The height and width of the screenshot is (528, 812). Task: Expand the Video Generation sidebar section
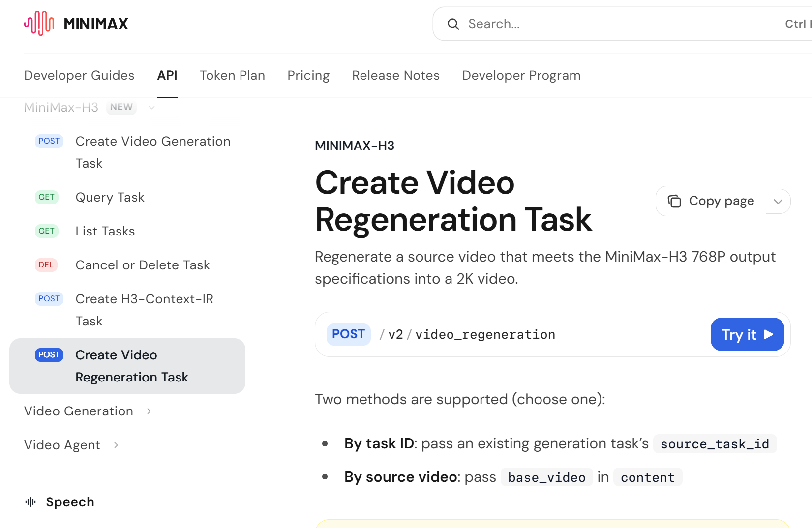click(x=149, y=411)
